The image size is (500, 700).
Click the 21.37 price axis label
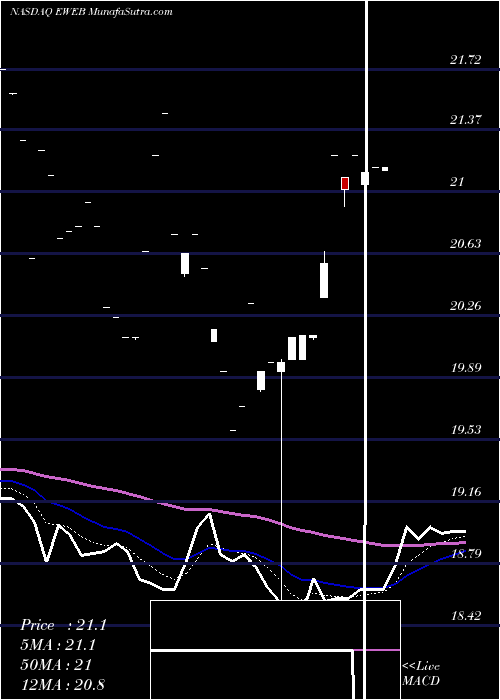coord(466,120)
